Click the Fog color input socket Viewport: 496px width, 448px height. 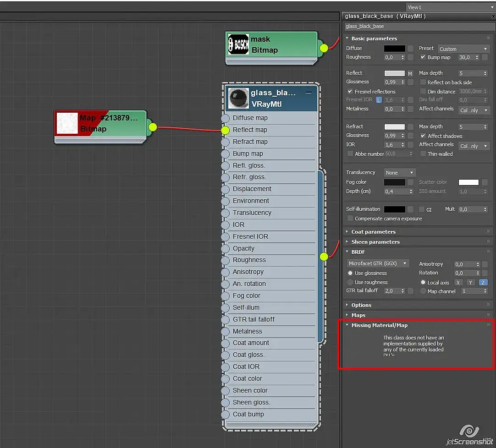coord(225,296)
